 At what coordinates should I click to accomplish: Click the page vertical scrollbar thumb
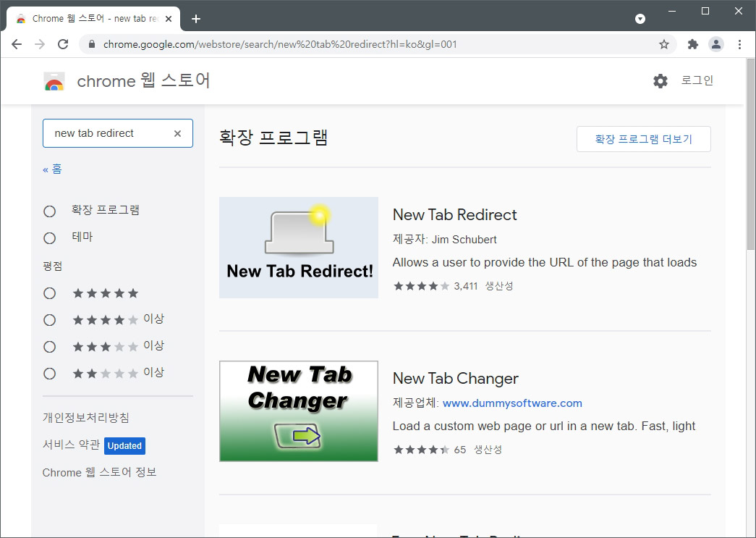pyautogui.click(x=751, y=154)
